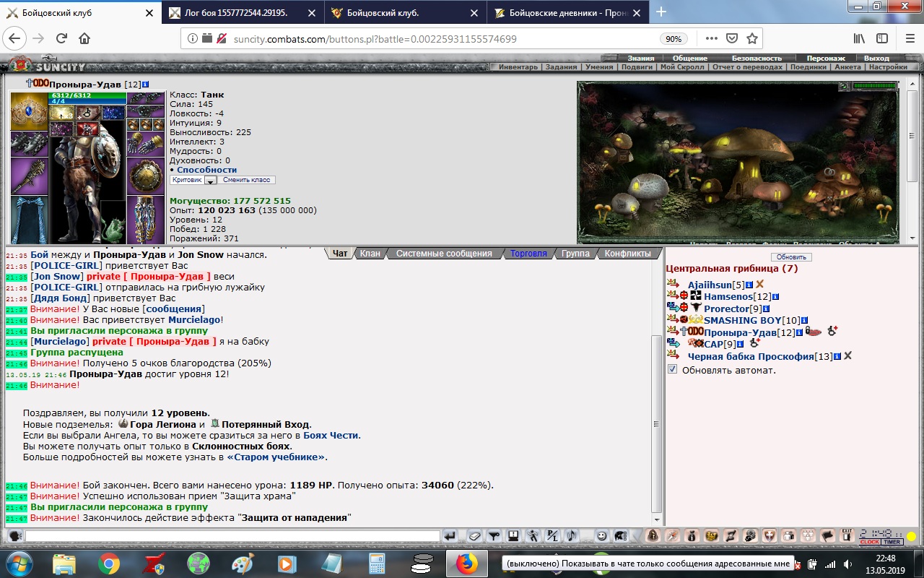Switch to Клан chat tab

pyautogui.click(x=370, y=254)
